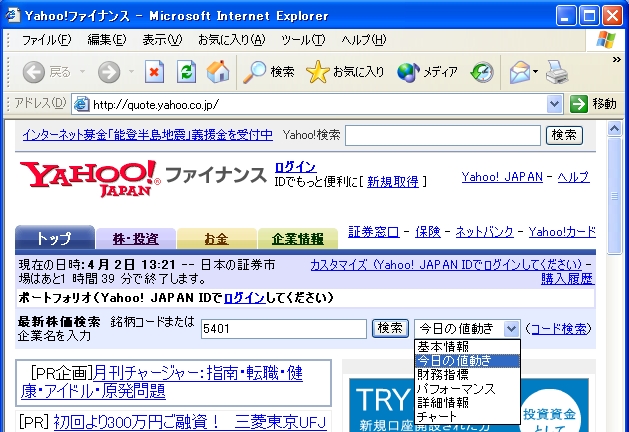This screenshot has height=432, width=629.
Task: Collapse the 今日の値動き combo box arrow
Action: 511,329
